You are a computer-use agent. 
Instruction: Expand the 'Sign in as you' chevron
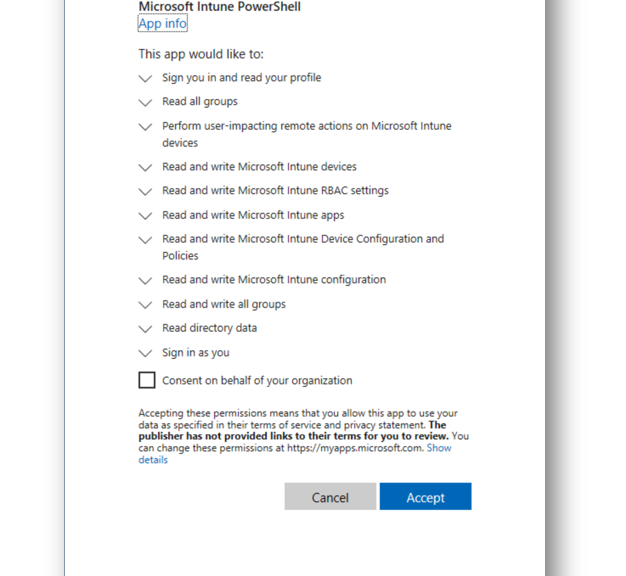click(145, 353)
